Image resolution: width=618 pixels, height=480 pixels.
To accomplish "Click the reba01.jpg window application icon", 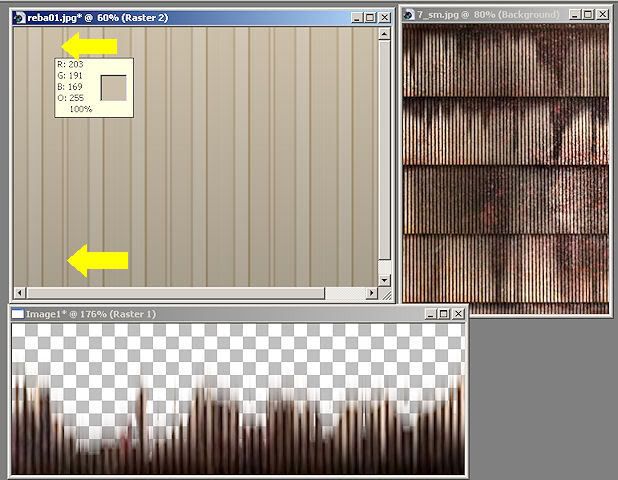I will click(x=19, y=18).
